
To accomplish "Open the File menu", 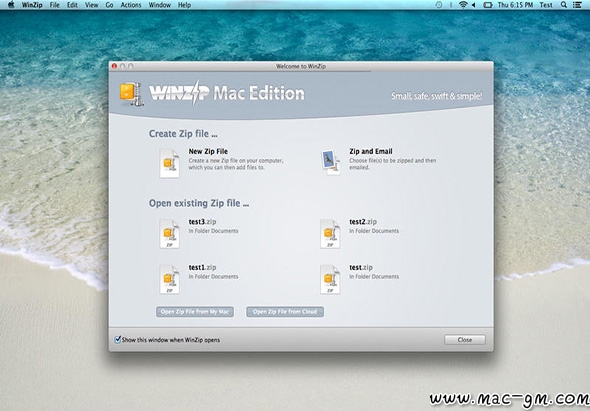I will tap(55, 5).
